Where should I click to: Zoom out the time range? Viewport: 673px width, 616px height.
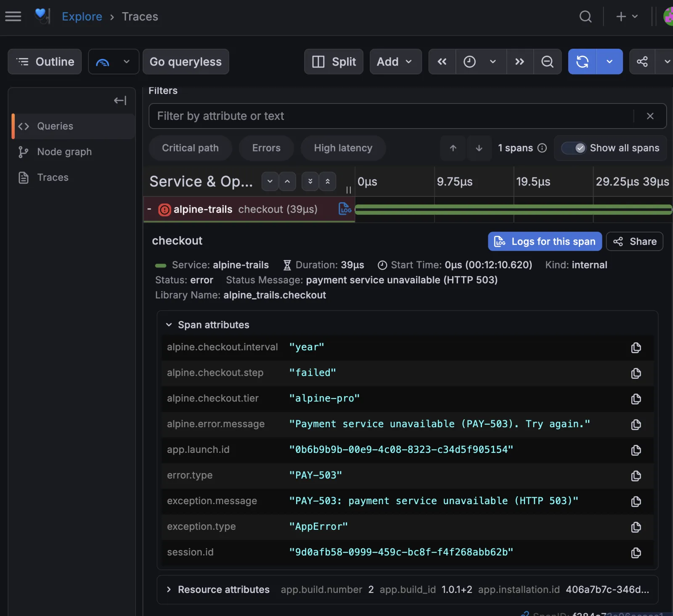coord(547,62)
